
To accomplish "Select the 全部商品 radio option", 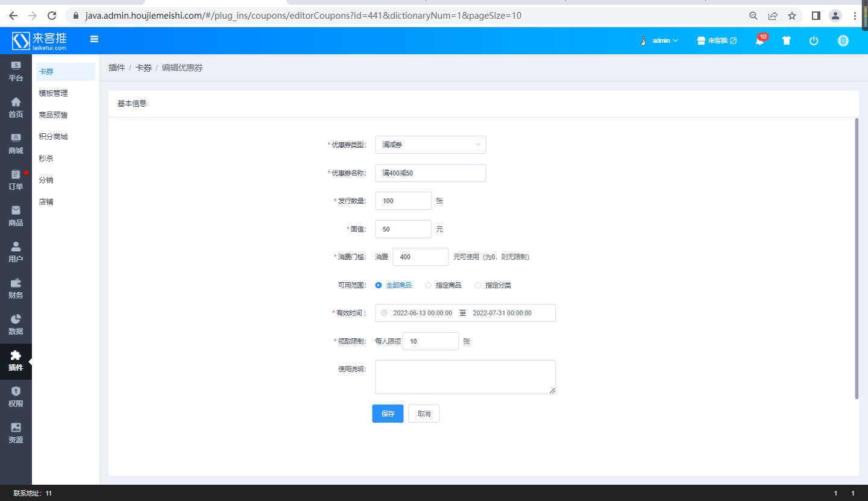I will tap(394, 285).
